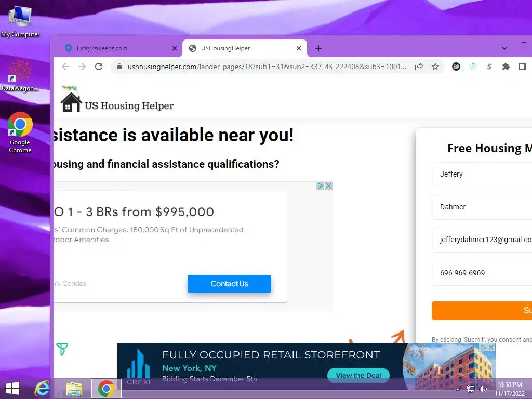
Task: Launch Internet Explorer from taskbar
Action: pyautogui.click(x=42, y=389)
